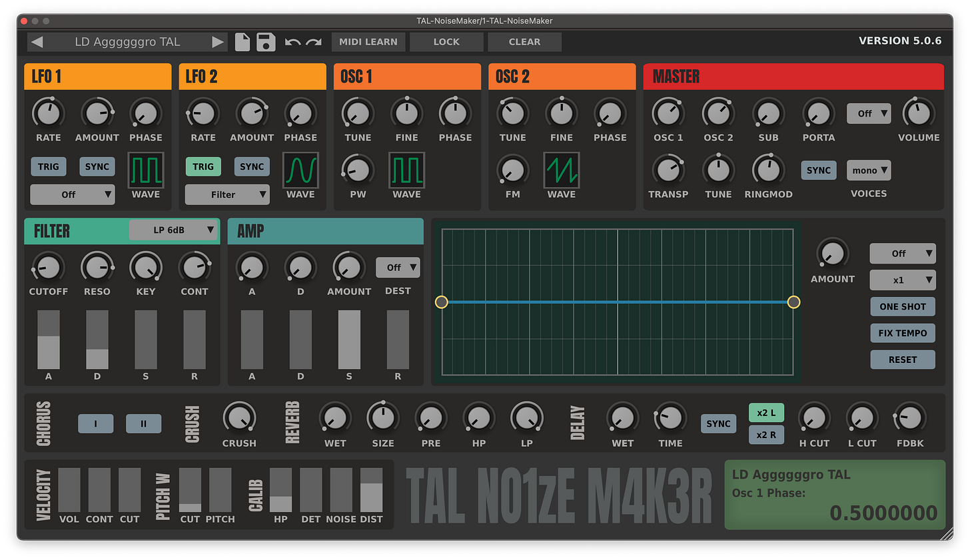Image resolution: width=970 pixels, height=560 pixels.
Task: Click the CLEAR button
Action: (x=525, y=42)
